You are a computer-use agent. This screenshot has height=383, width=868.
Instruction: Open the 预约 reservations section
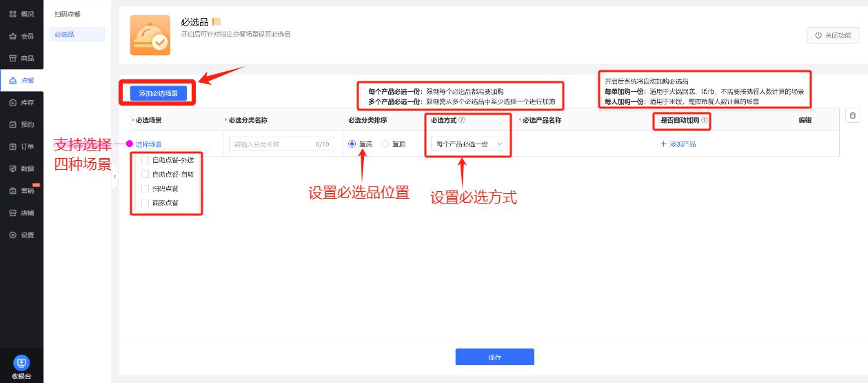tap(21, 124)
